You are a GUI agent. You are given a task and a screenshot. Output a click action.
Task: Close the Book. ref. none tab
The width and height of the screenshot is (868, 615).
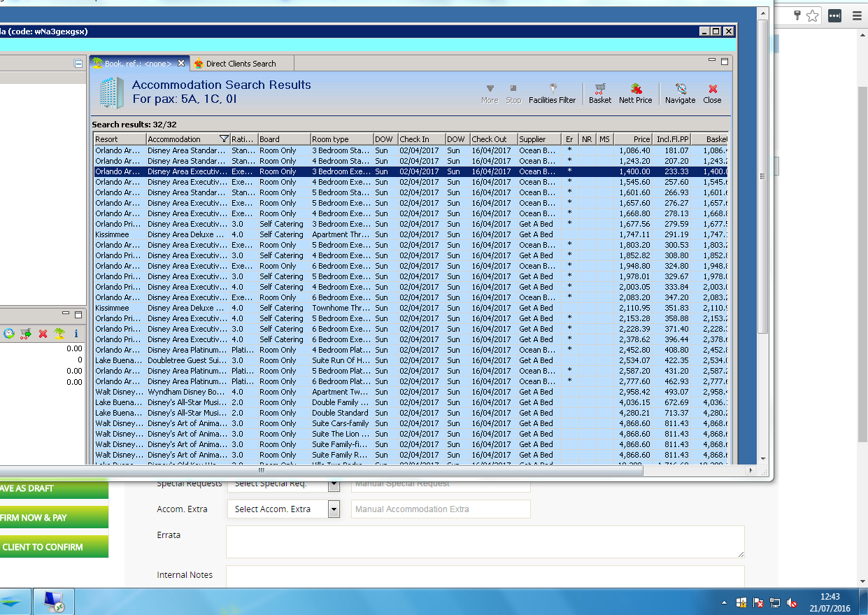click(181, 63)
